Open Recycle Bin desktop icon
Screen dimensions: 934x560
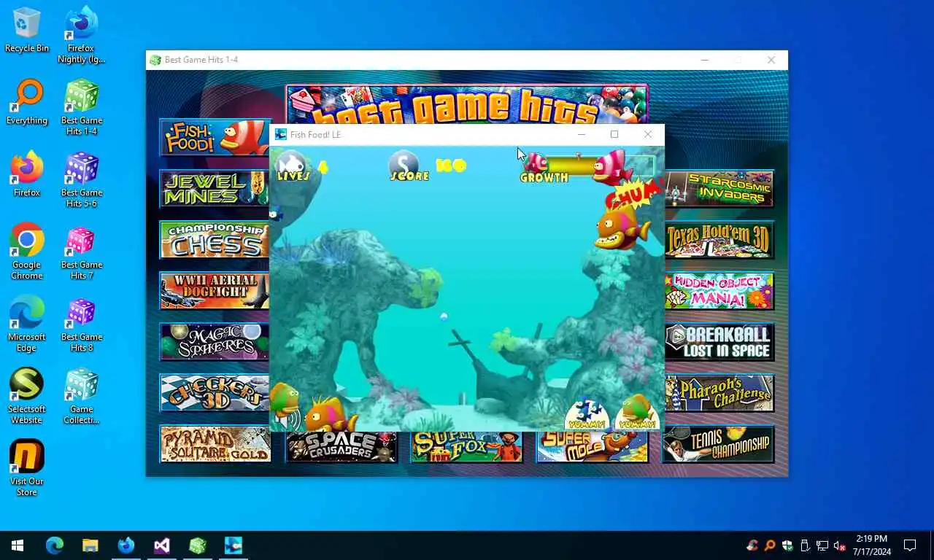27,30
